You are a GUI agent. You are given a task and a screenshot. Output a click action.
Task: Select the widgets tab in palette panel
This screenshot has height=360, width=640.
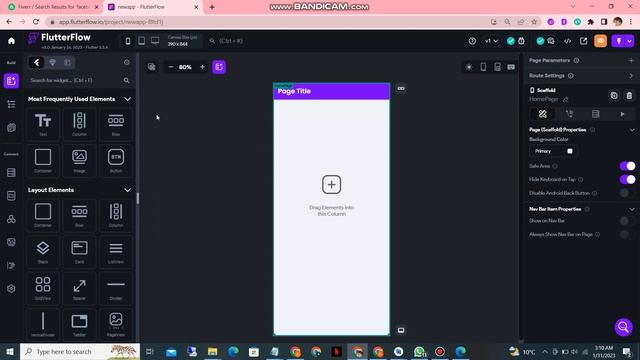pyautogui.click(x=36, y=62)
